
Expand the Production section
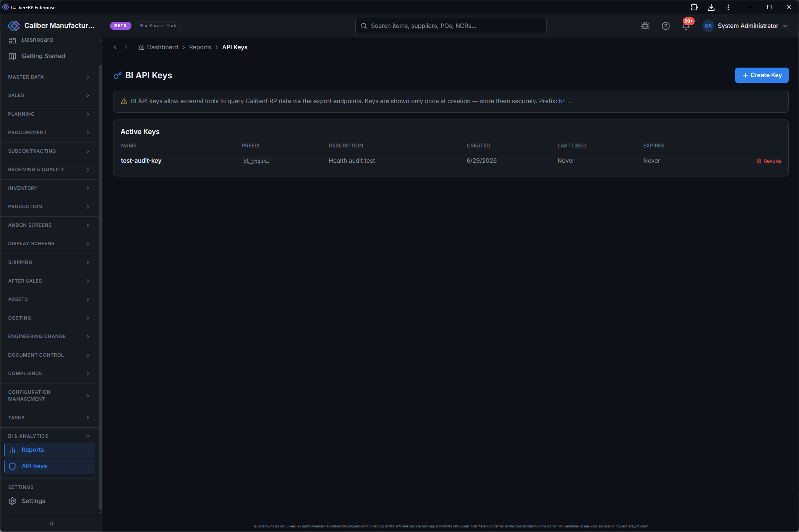tap(50, 207)
